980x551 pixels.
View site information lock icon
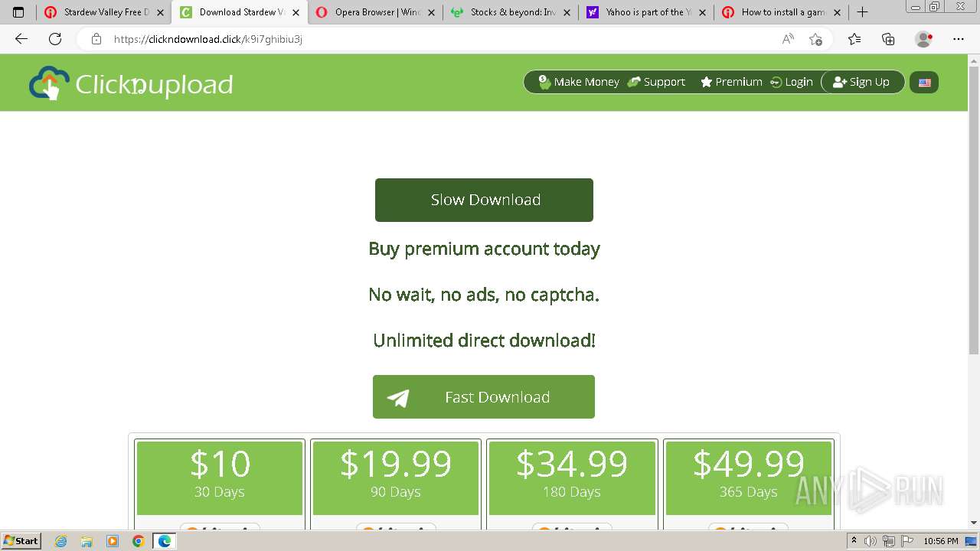coord(96,39)
